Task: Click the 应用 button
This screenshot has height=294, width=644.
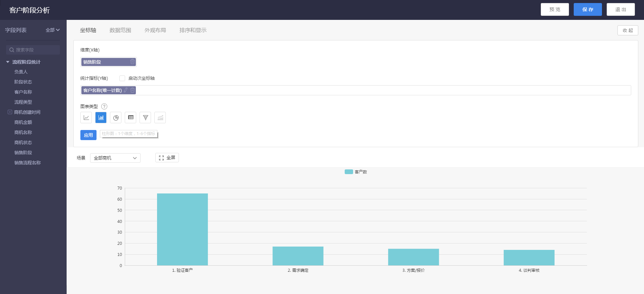Action: coord(88,135)
